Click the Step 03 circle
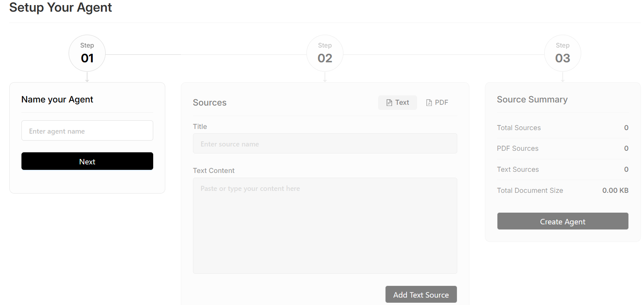644x305 pixels. pyautogui.click(x=563, y=53)
